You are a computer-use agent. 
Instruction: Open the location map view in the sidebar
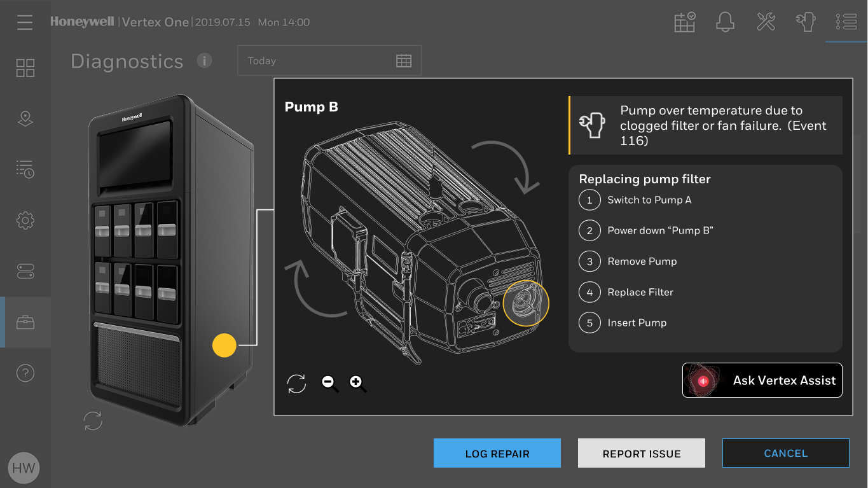click(x=25, y=118)
